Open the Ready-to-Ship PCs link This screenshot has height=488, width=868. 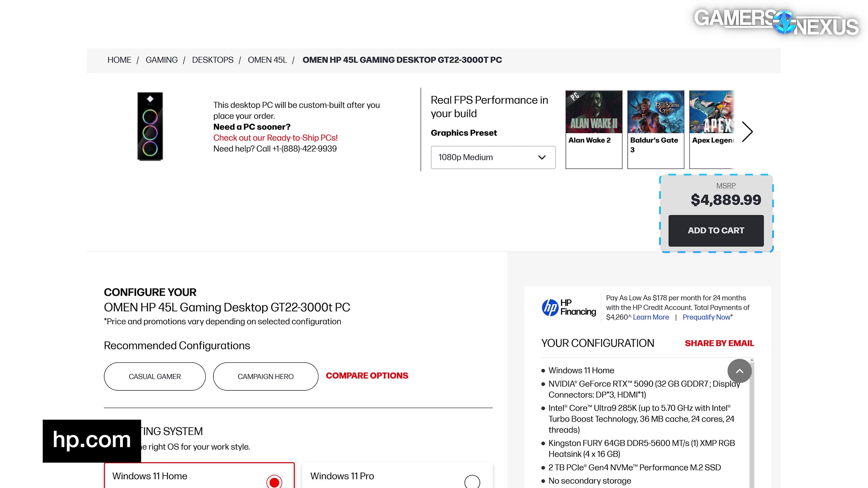tap(275, 138)
